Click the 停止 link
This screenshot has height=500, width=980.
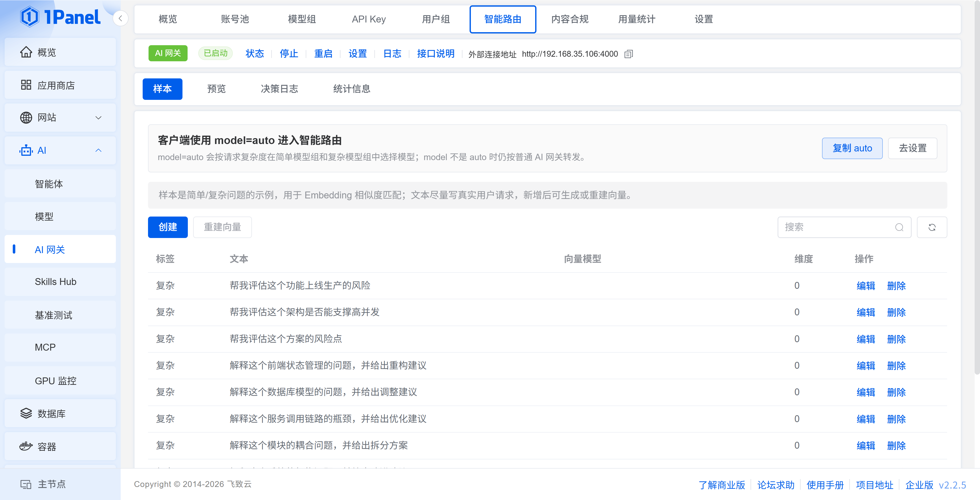(x=289, y=53)
